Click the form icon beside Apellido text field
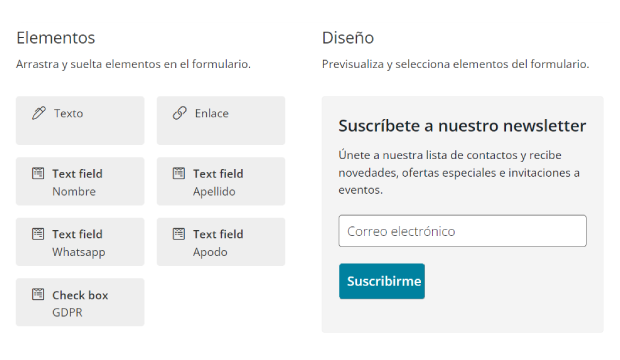Viewport: 620px width, 360px height. coord(179,173)
